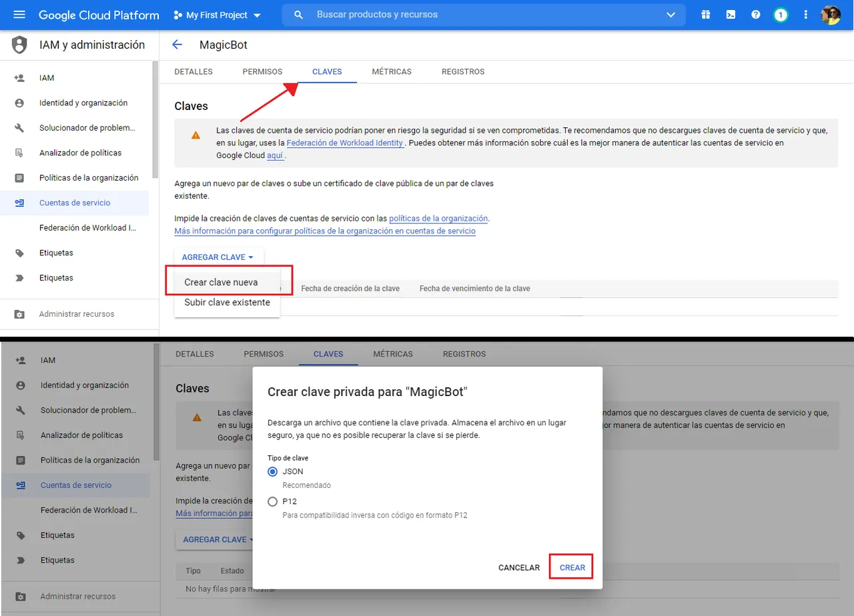Screen dimensions: 854x616
Task: Click the IAM add-person icon in top sidebar
Action: tap(19, 78)
